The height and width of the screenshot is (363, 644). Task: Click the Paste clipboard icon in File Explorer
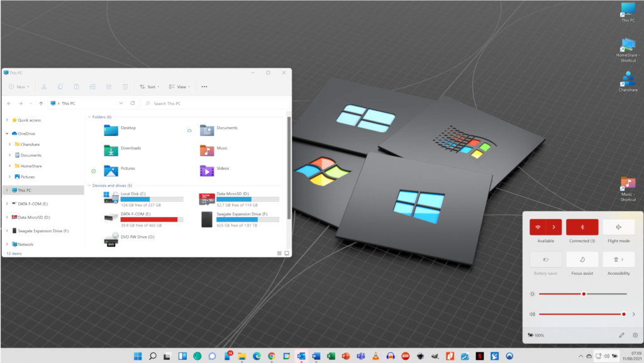point(76,87)
